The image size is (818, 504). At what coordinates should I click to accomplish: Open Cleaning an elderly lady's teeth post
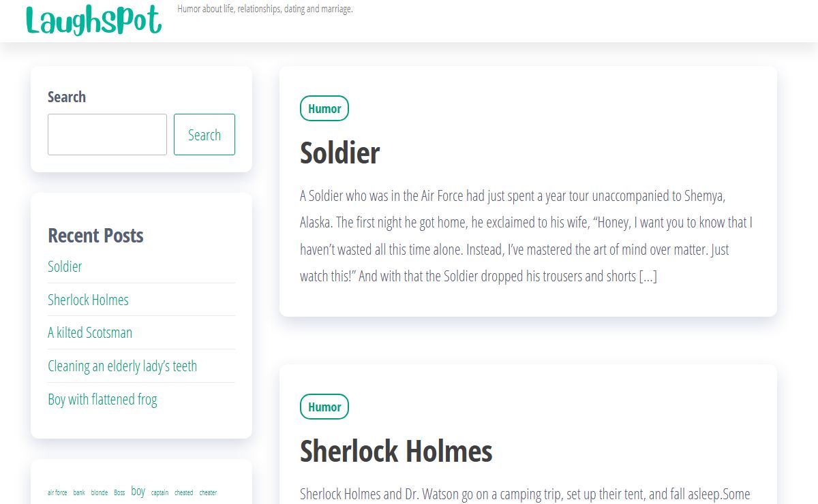(x=122, y=366)
